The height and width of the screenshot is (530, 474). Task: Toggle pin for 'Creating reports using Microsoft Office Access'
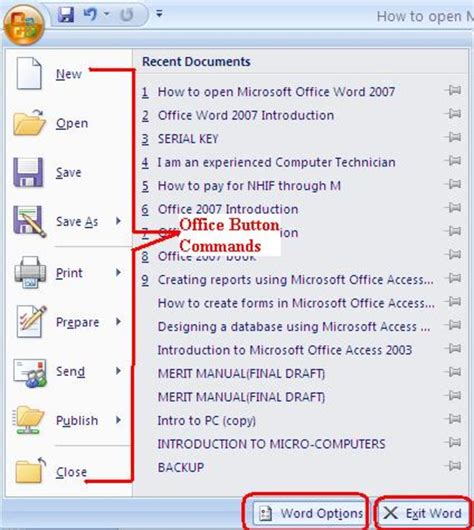click(x=453, y=278)
